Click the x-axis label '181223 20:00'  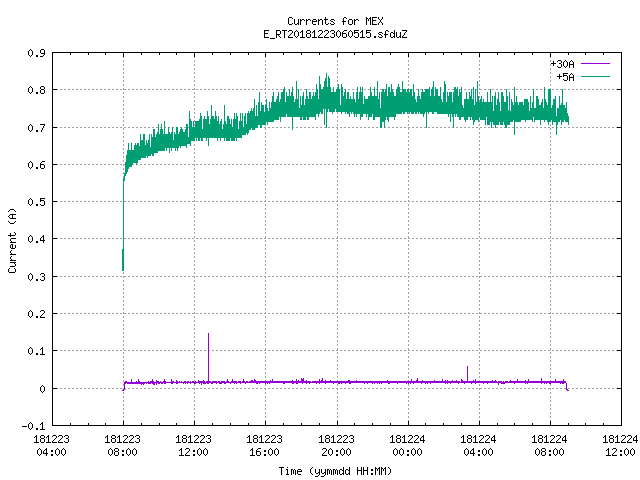click(x=336, y=446)
